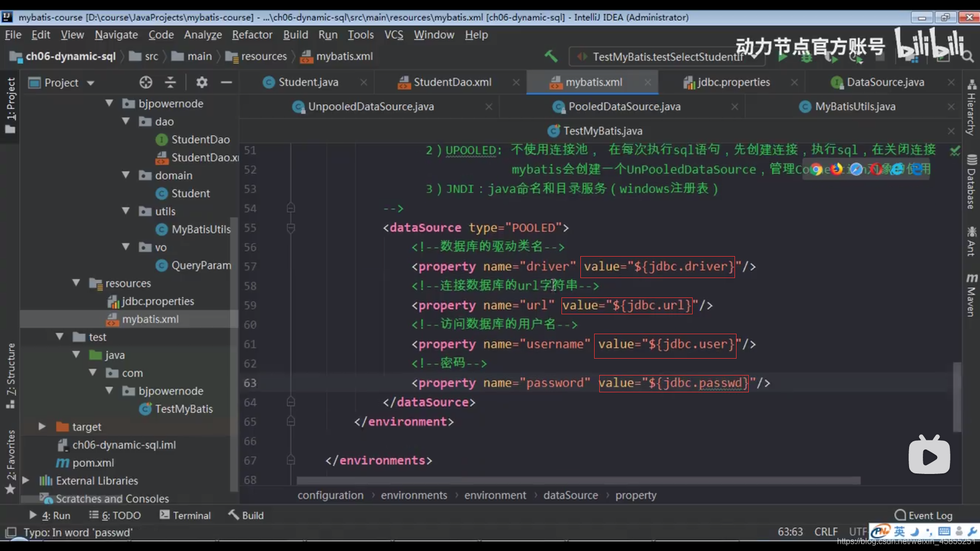Click the CRLF line separator indicator

(x=826, y=532)
